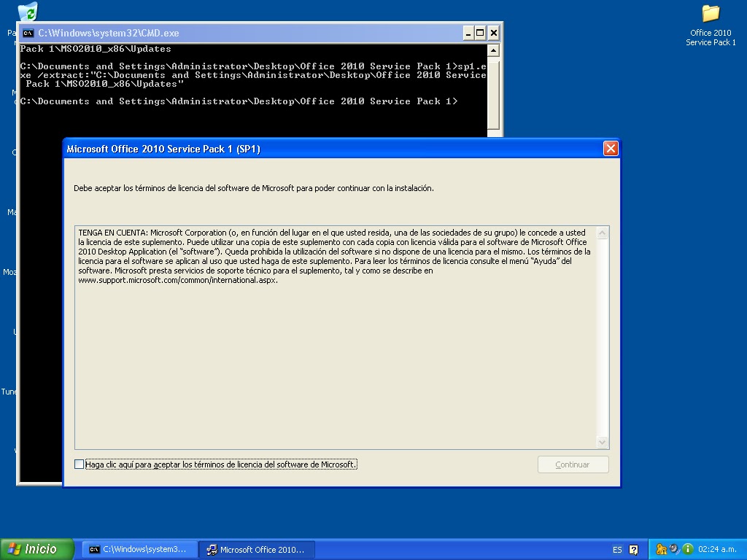This screenshot has height=560, width=747.
Task: Switch to the Microsoft Office 2010 taskbar button
Action: 257,549
